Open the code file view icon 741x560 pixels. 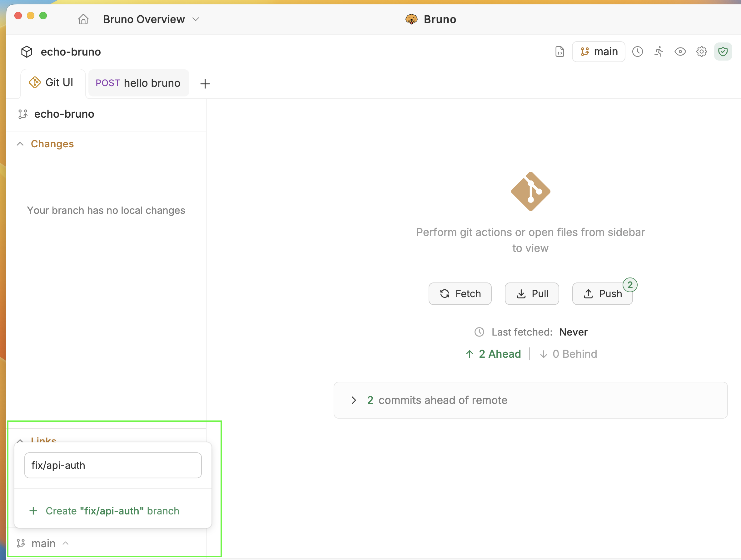[559, 52]
